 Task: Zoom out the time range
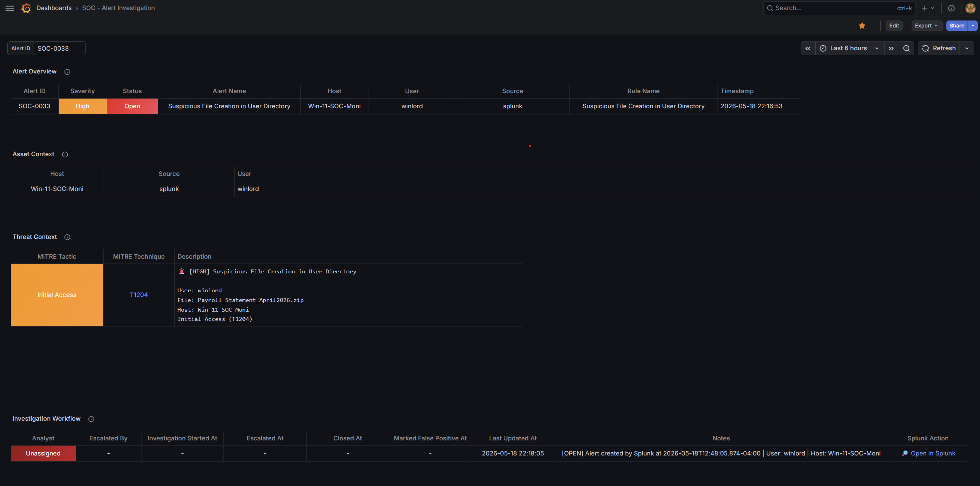coord(907,48)
